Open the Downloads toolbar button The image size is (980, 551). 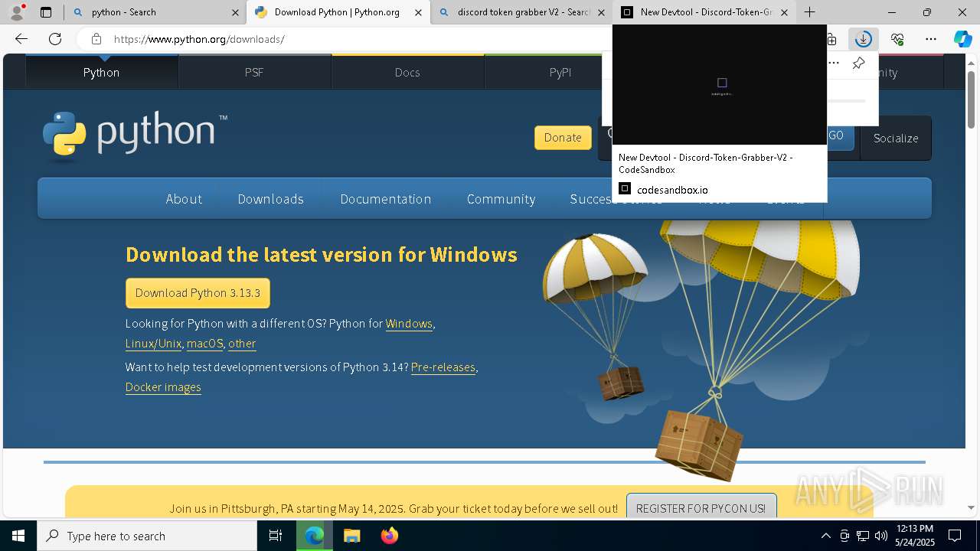tap(863, 39)
